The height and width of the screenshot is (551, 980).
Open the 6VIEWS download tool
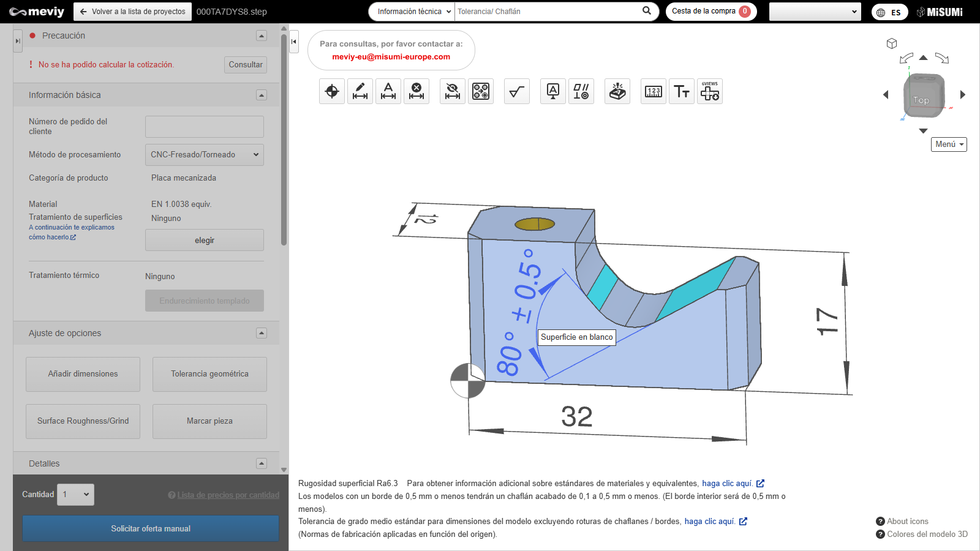pos(710,92)
